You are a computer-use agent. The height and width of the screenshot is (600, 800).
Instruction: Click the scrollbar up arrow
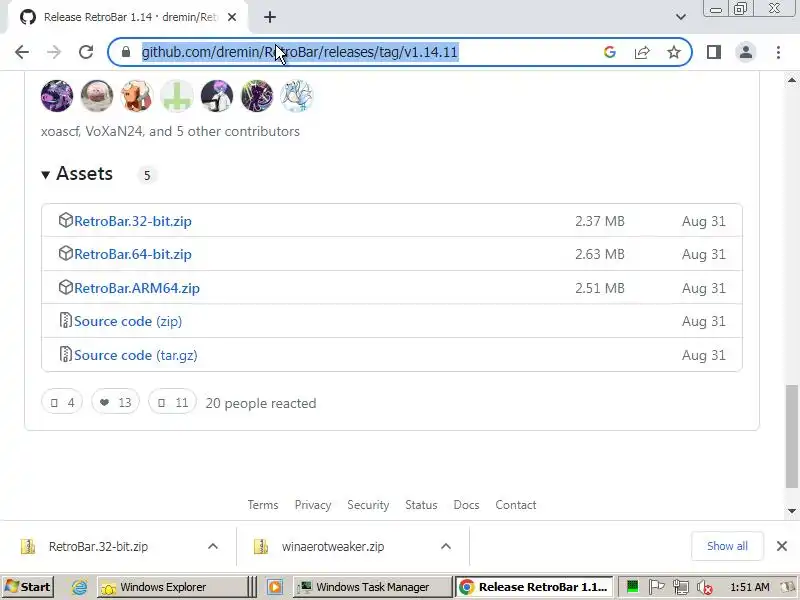pyautogui.click(x=792, y=80)
